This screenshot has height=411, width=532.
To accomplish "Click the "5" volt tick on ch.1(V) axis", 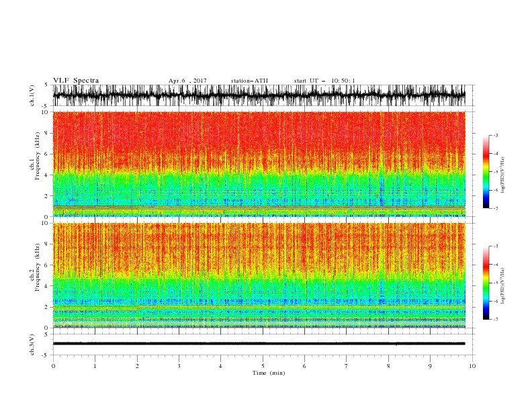I will pos(46,85).
